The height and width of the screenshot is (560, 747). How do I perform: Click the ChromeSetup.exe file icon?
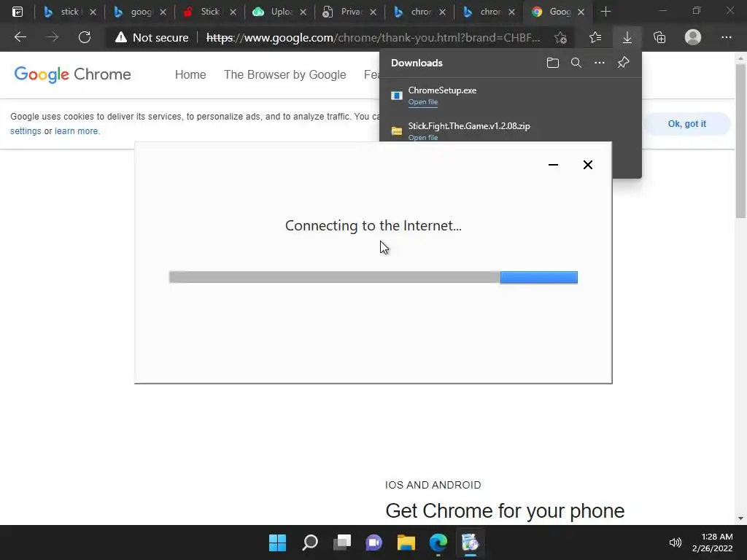click(396, 96)
